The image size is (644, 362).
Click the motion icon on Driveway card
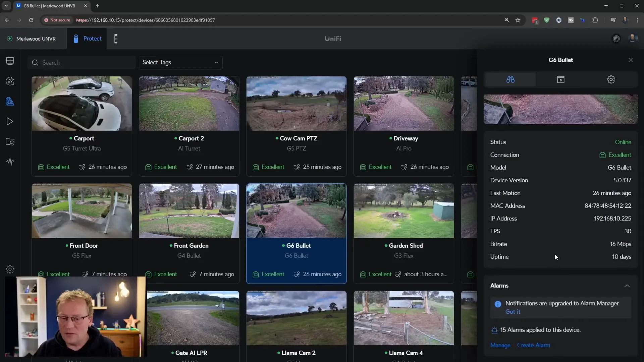(404, 167)
